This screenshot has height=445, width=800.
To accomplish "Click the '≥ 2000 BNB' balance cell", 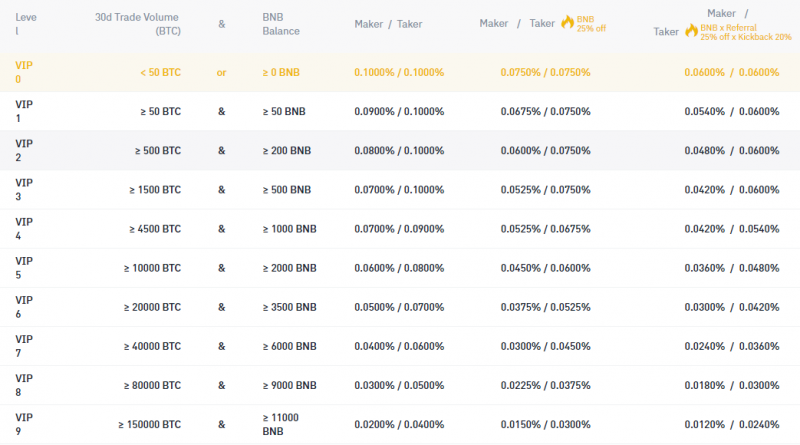I will 289,268.
